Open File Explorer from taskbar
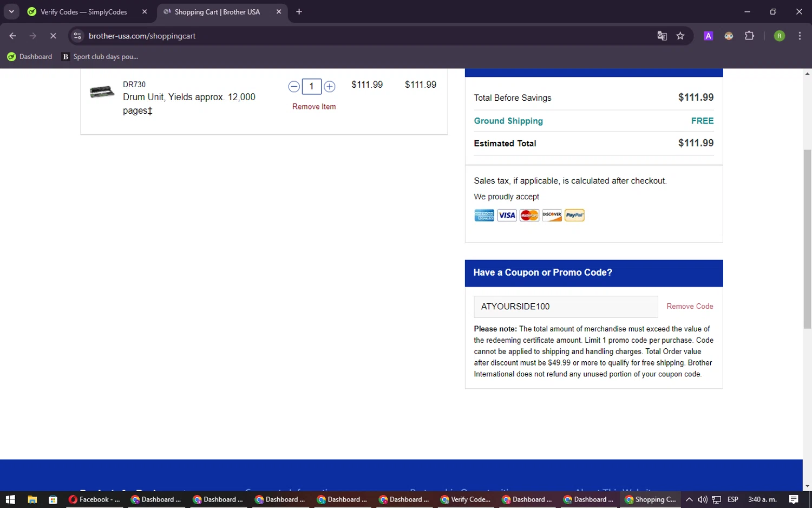 click(32, 499)
